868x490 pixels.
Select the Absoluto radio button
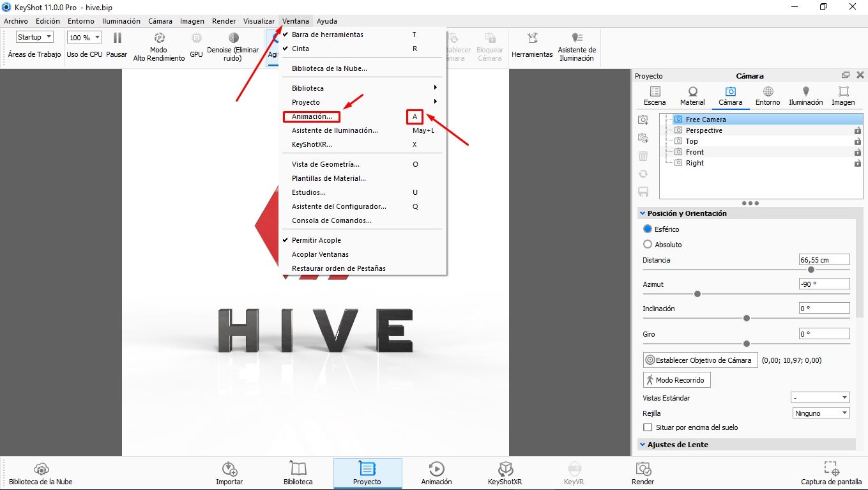coord(648,244)
